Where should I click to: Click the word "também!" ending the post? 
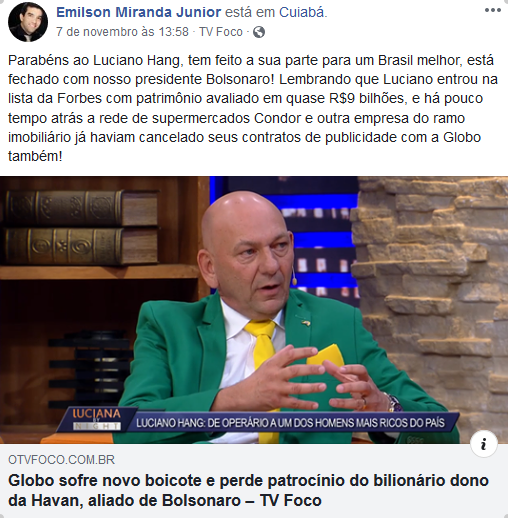[35, 156]
